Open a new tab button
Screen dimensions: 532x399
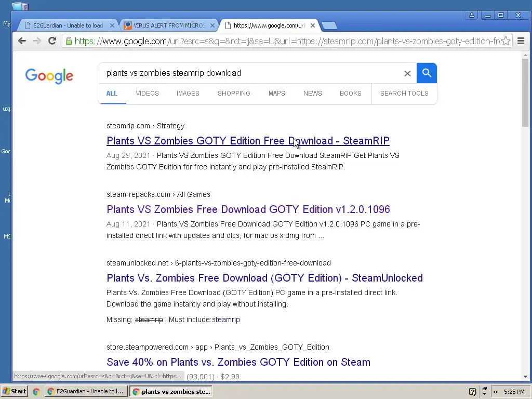point(329,25)
